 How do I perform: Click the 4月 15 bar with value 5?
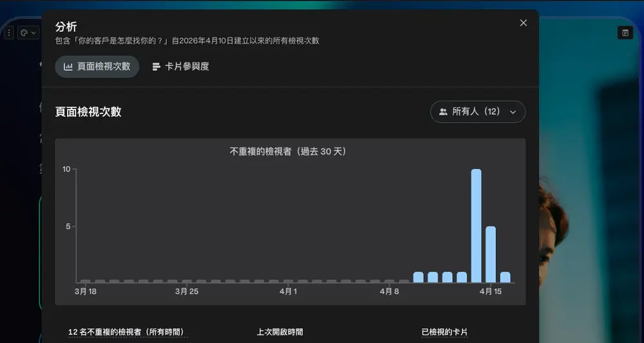pos(490,254)
